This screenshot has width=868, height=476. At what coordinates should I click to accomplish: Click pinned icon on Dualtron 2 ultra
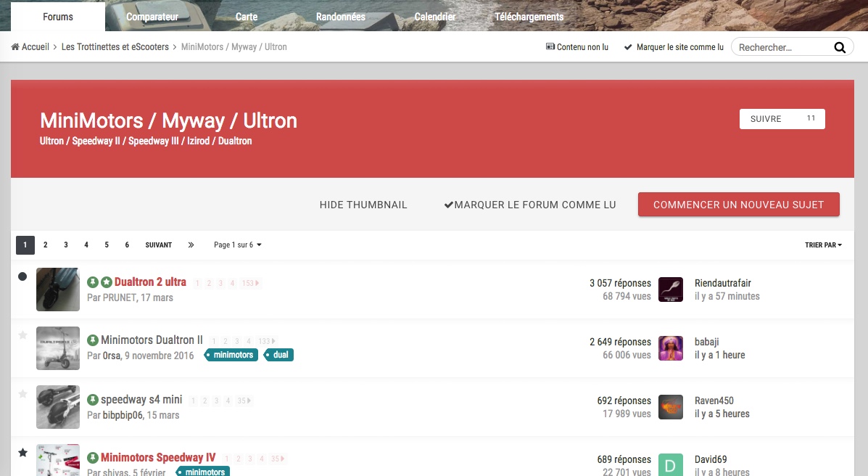tap(93, 282)
